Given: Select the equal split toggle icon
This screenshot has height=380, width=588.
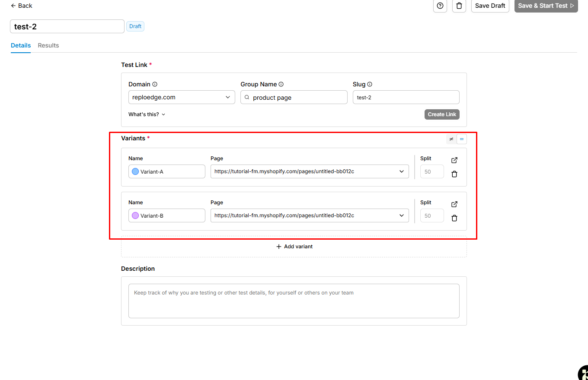Looking at the screenshot, I should point(462,139).
